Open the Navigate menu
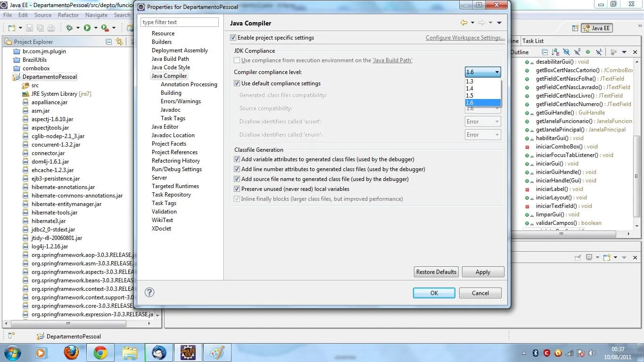Viewport: 644px width, 362px height. (97, 15)
